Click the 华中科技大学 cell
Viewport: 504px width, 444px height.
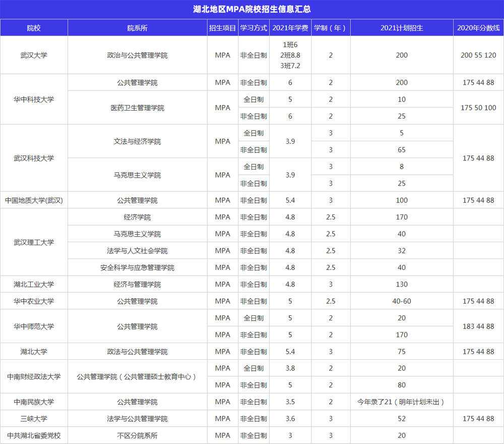tap(34, 99)
